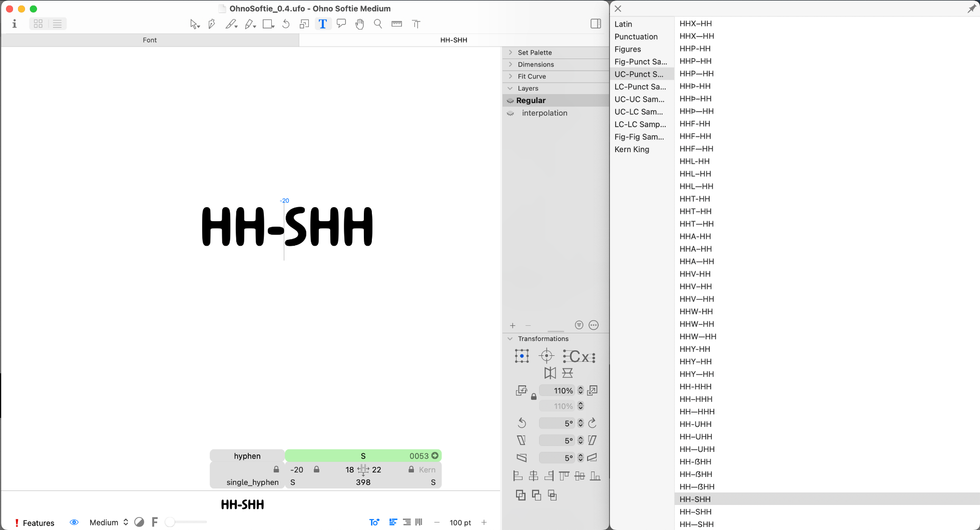Viewport: 980px width, 530px height.
Task: Rotate clockwise by 5°
Action: [x=593, y=423]
